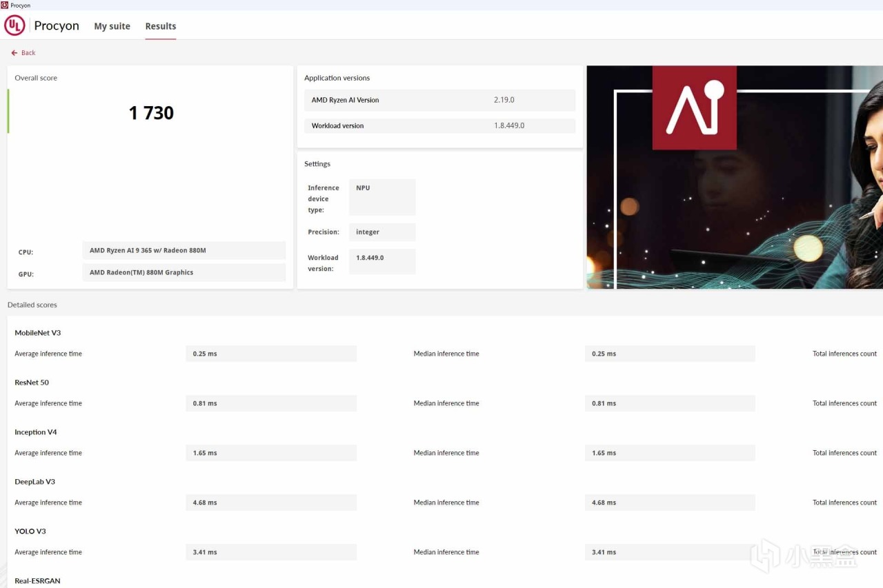Screen dimensions: 883x588
Task: Select ResNet 50 median inference time value
Action: point(670,403)
